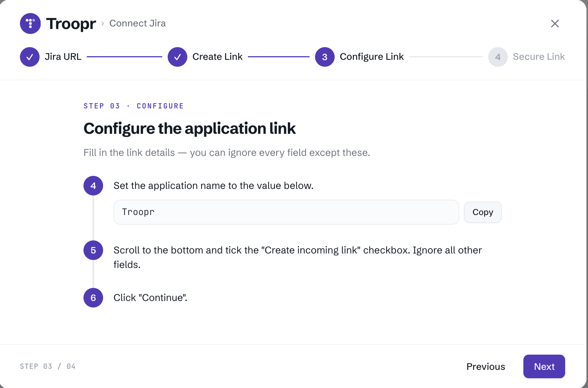Screen dimensions: 588x388
Task: Close the Connect Jira dialog
Action: pos(555,24)
